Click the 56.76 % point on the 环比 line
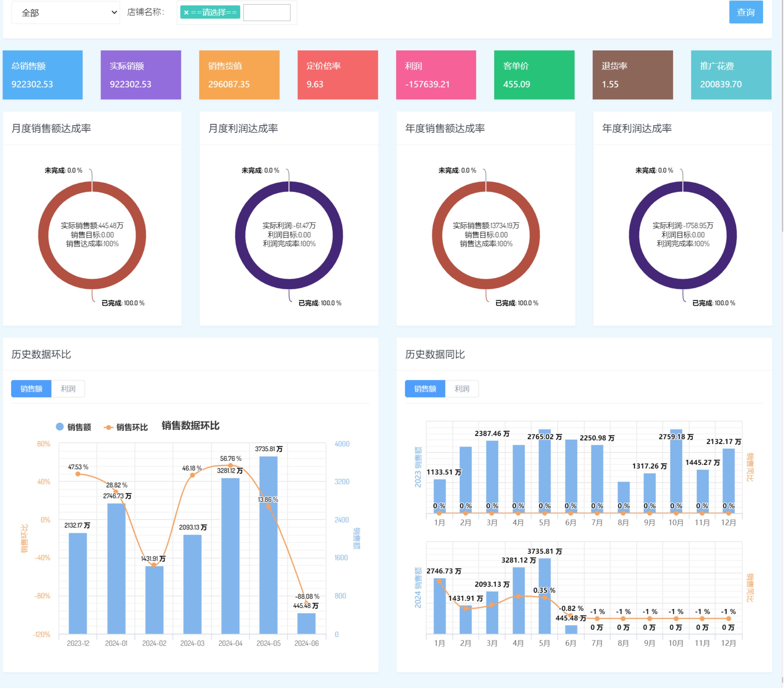The height and width of the screenshot is (688, 784). click(x=230, y=466)
